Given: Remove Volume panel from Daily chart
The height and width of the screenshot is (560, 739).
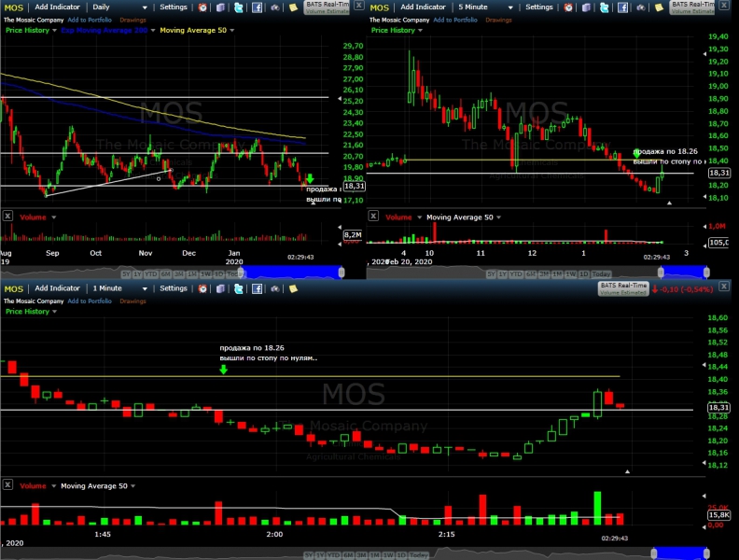Looking at the screenshot, I should pos(7,216).
